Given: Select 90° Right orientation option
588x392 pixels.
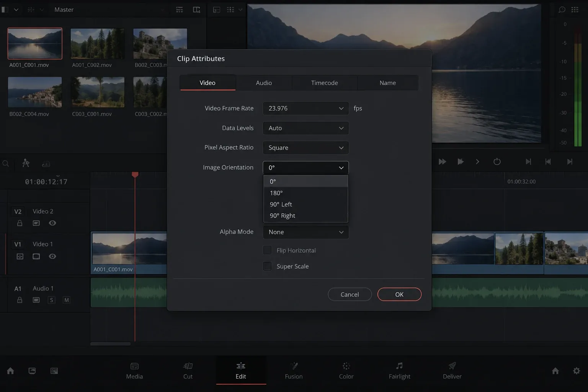Looking at the screenshot, I should [305, 216].
